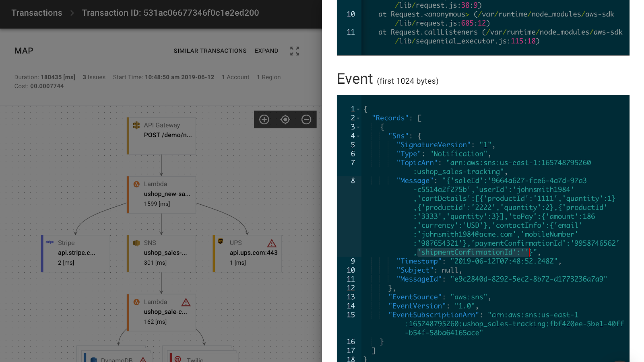Go back to Transactions breadcrumb
The height and width of the screenshot is (362, 644).
(x=37, y=13)
